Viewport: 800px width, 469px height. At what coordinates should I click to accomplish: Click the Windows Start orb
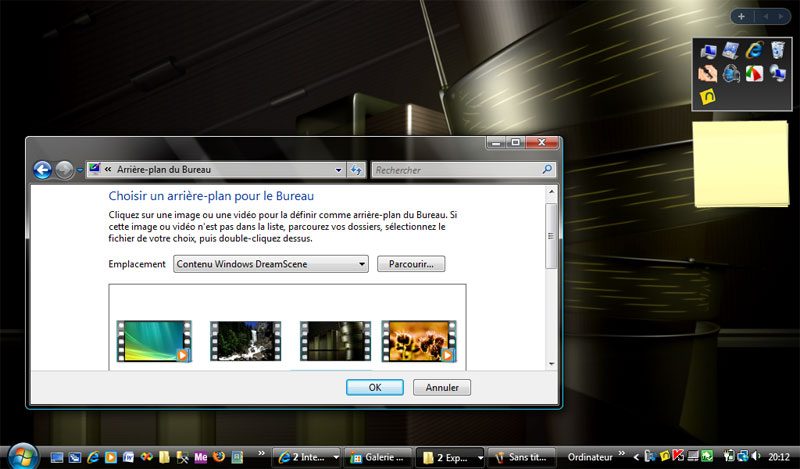[x=22, y=456]
